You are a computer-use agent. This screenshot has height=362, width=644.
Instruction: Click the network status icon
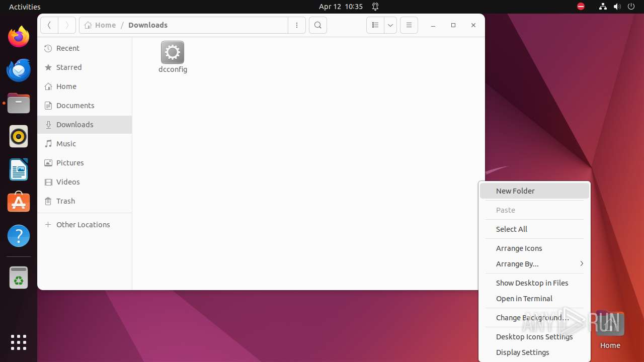[603, 7]
